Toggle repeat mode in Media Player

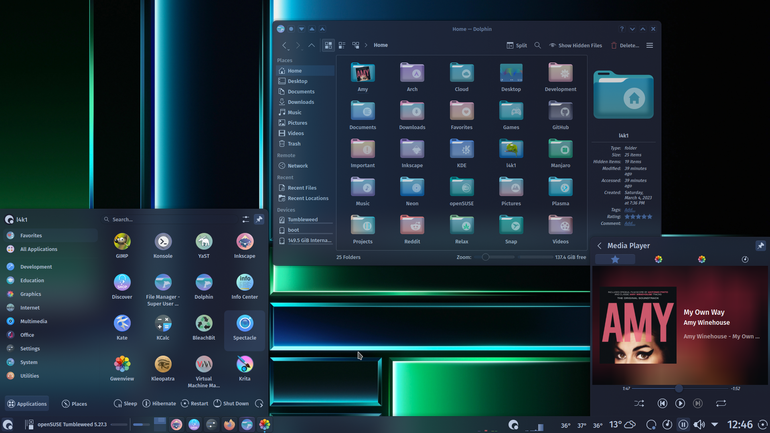pyautogui.click(x=721, y=404)
